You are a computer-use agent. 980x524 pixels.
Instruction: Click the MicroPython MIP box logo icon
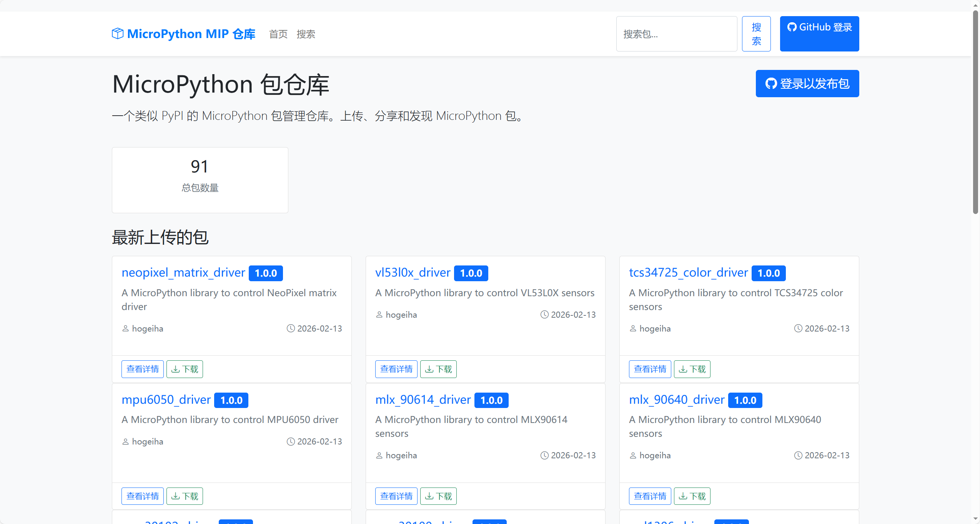[118, 33]
